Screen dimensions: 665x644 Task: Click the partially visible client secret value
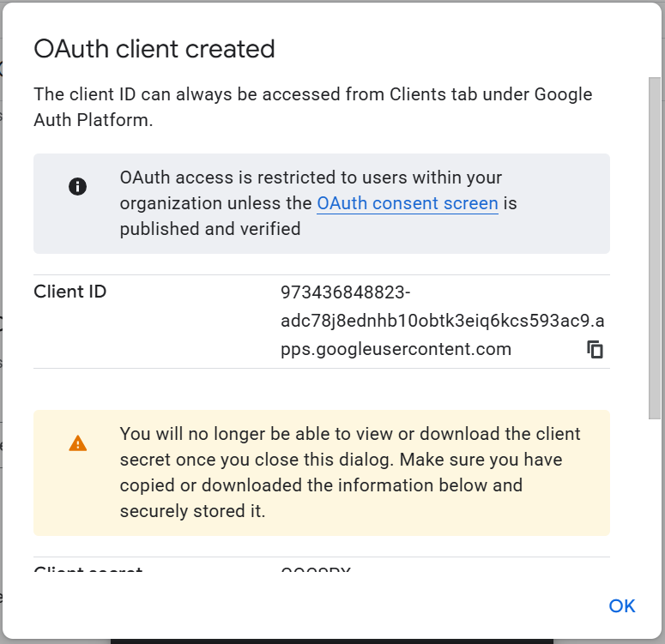coord(317,572)
